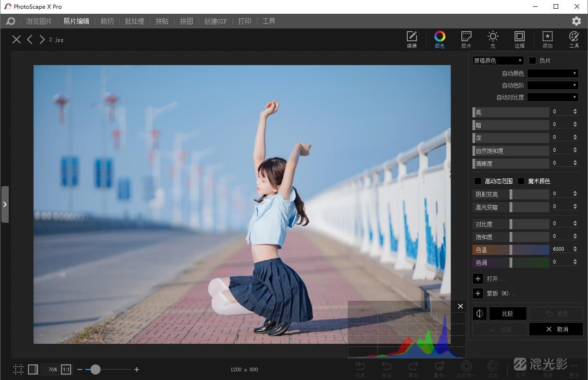
Task: Click the zoom slider handle
Action: click(95, 369)
